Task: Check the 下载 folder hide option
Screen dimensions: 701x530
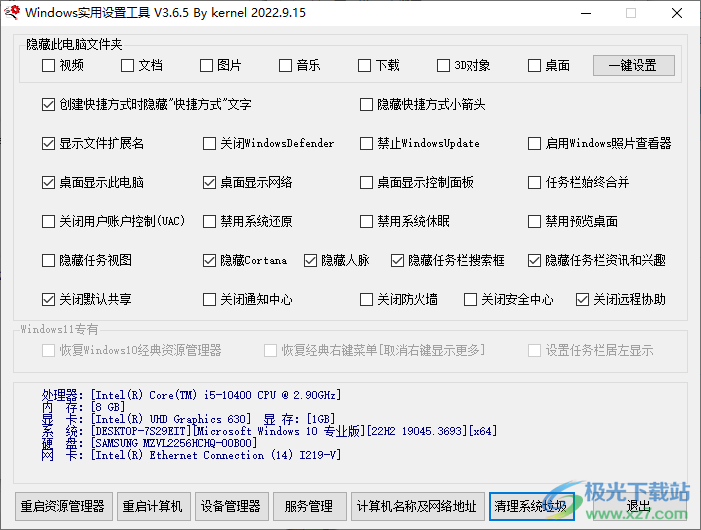Action: click(364, 66)
